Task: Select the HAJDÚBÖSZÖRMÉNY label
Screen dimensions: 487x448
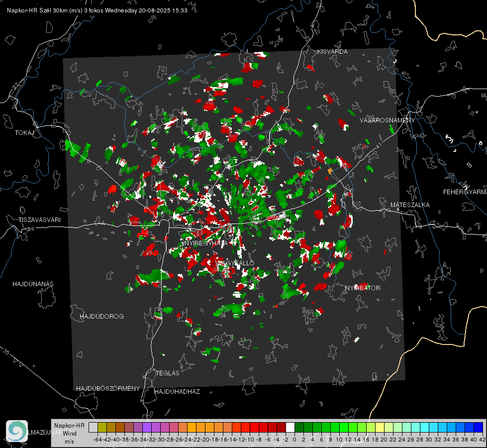Action: click(x=108, y=388)
